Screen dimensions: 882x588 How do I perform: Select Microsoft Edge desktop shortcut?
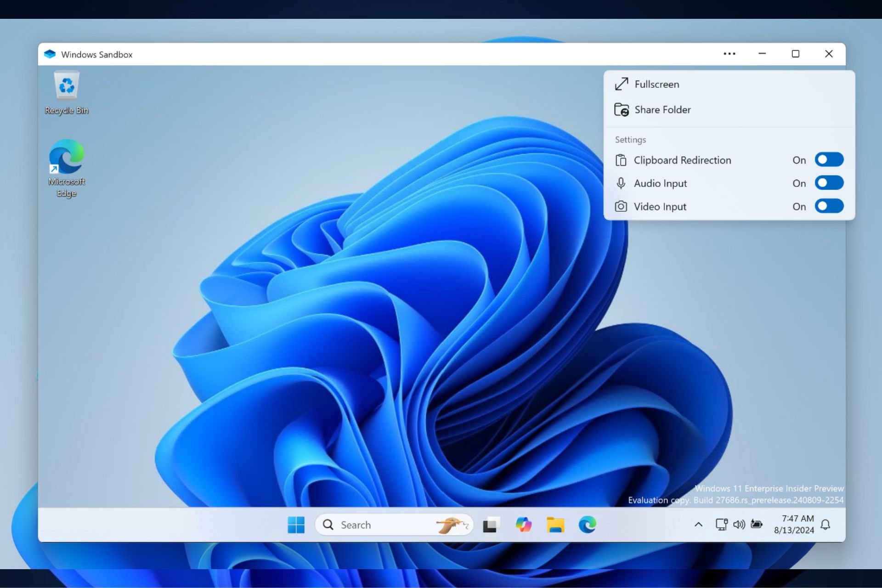tap(67, 169)
